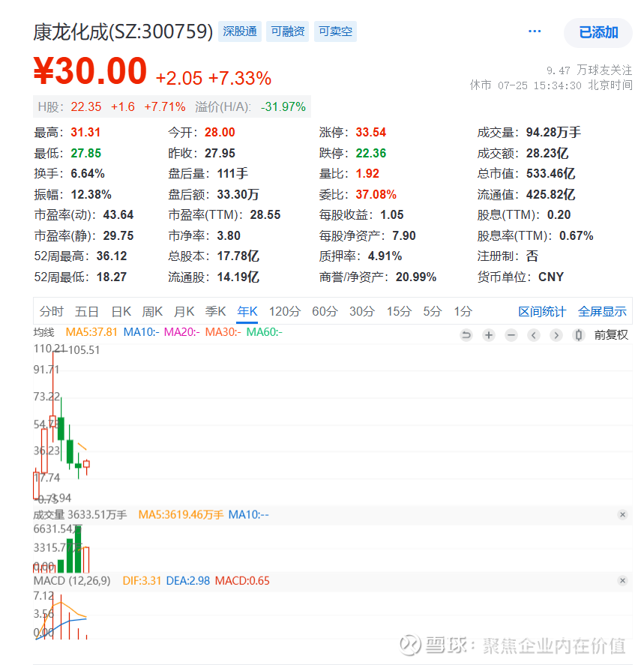This screenshot has height=665, width=644.
Task: Switch to 30分 interval tab
Action: pyautogui.click(x=362, y=312)
